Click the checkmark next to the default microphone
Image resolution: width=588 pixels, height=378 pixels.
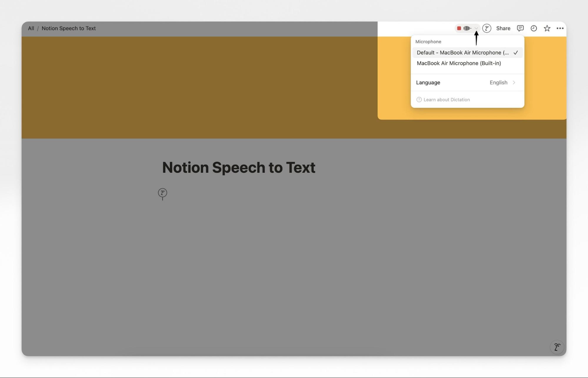tap(517, 53)
